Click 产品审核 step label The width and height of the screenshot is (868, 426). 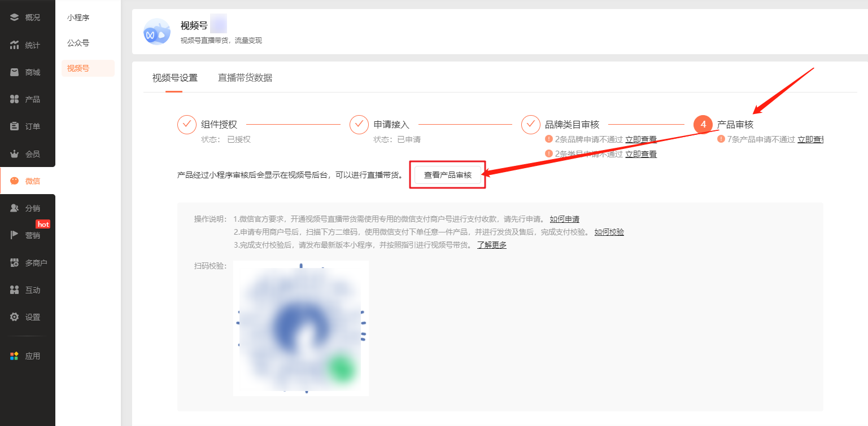pyautogui.click(x=735, y=125)
